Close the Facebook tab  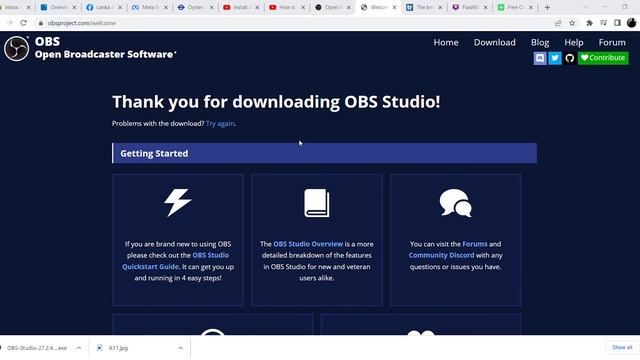click(120, 7)
